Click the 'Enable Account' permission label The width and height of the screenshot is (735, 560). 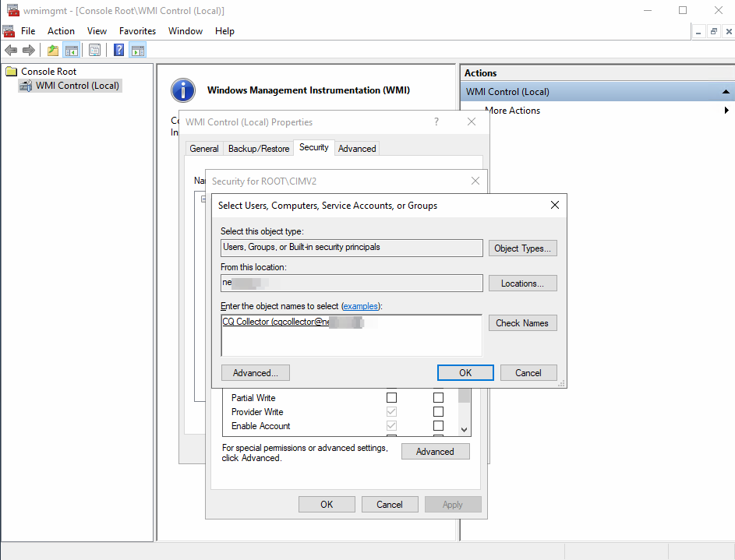pyautogui.click(x=261, y=425)
